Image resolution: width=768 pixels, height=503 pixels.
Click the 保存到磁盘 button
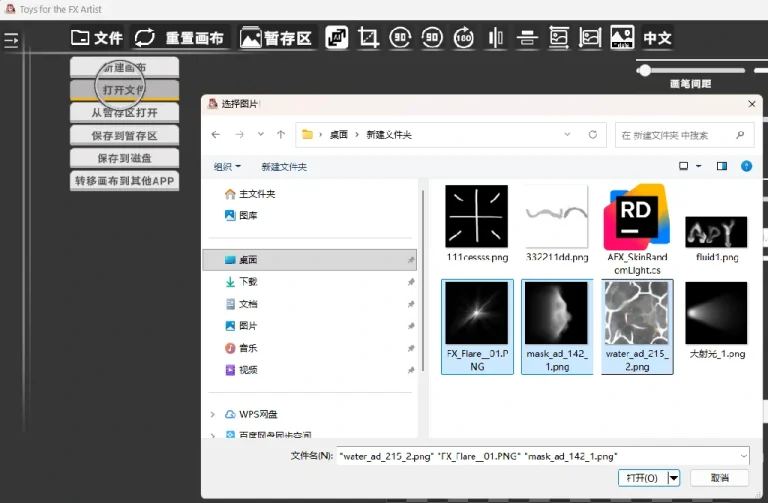pos(124,158)
